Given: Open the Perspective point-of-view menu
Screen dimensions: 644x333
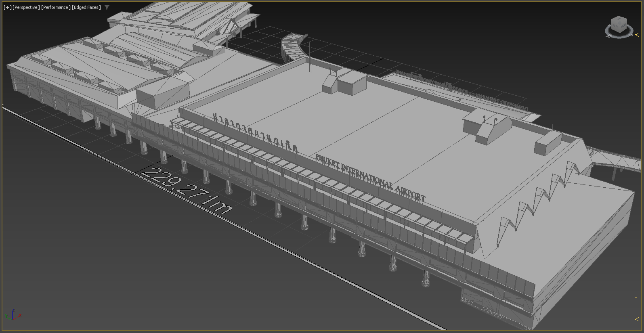Looking at the screenshot, I should click(x=26, y=7).
